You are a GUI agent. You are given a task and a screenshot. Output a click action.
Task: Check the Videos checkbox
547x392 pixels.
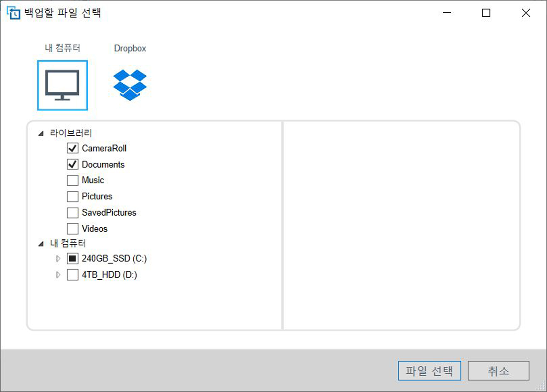pyautogui.click(x=73, y=229)
